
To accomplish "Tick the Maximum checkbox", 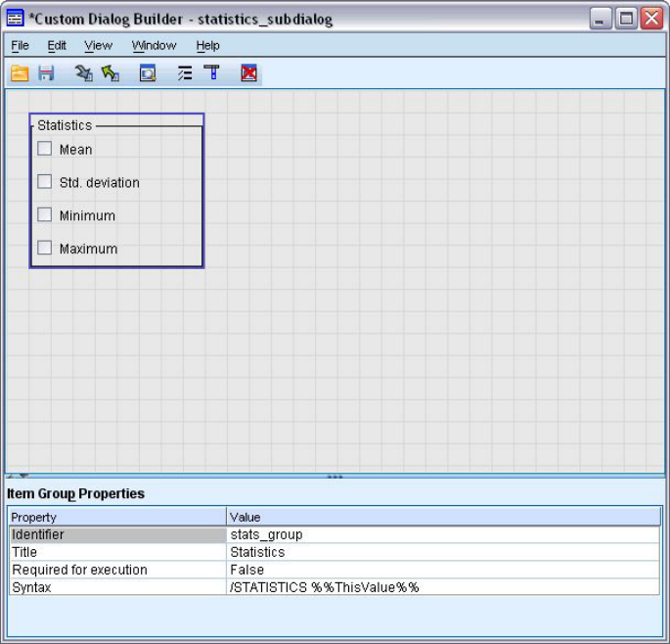I will [44, 248].
